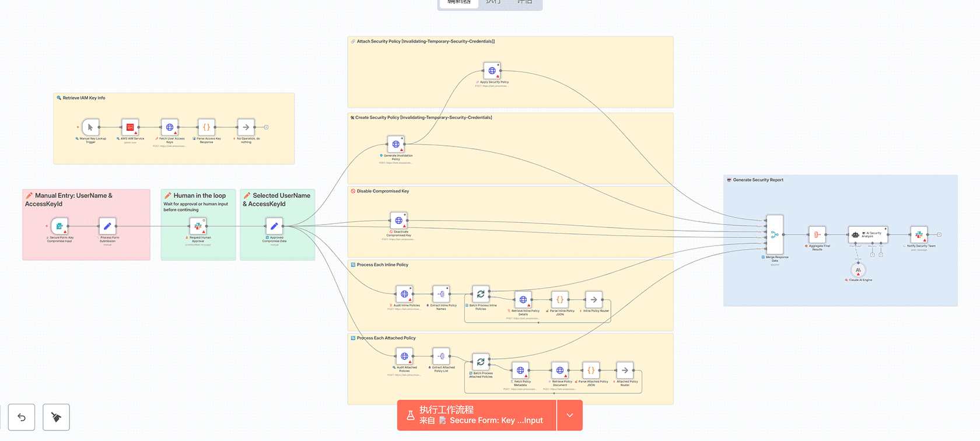The width and height of the screenshot is (980, 441).
Task: Open the Notify Security Team Slack node
Action: point(919,235)
